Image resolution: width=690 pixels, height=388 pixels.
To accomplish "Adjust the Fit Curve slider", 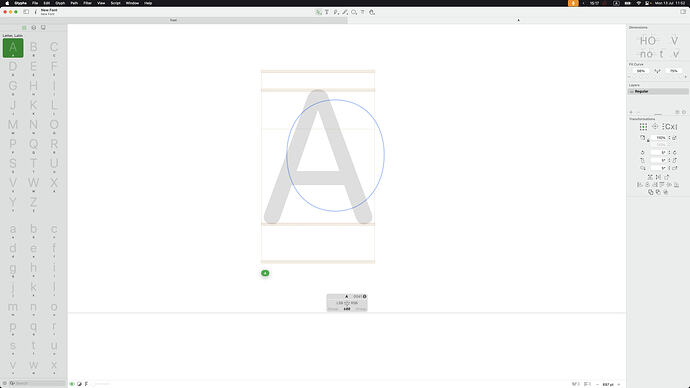I will click(x=657, y=77).
